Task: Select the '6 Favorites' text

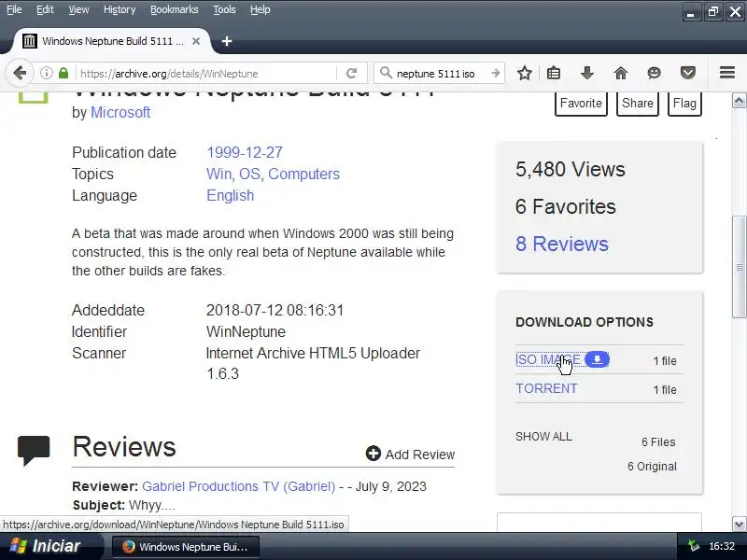Action: [566, 206]
